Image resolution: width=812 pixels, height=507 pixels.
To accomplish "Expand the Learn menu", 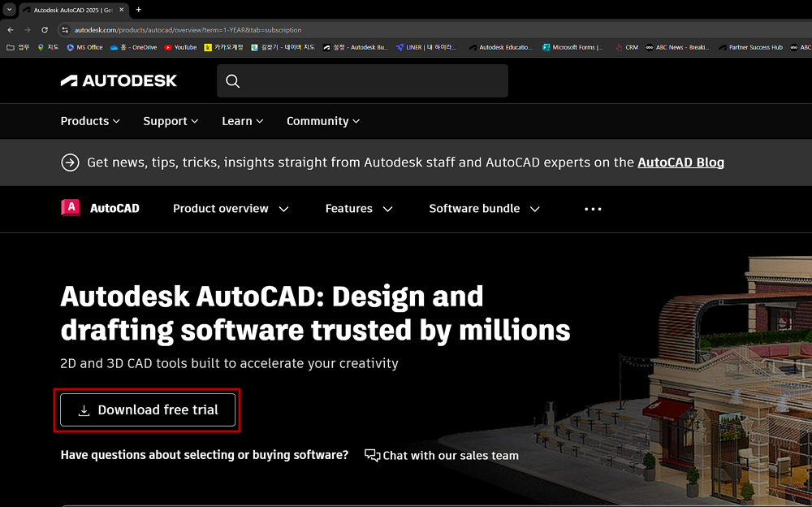I will click(242, 121).
